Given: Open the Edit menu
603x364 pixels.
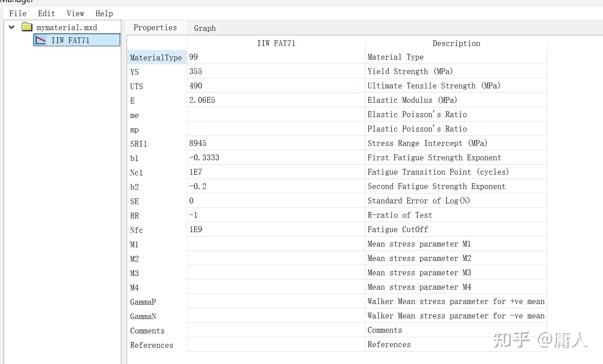Looking at the screenshot, I should 46,14.
